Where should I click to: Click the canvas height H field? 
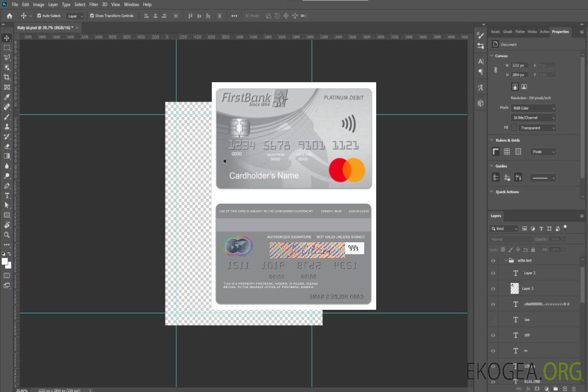[520, 75]
